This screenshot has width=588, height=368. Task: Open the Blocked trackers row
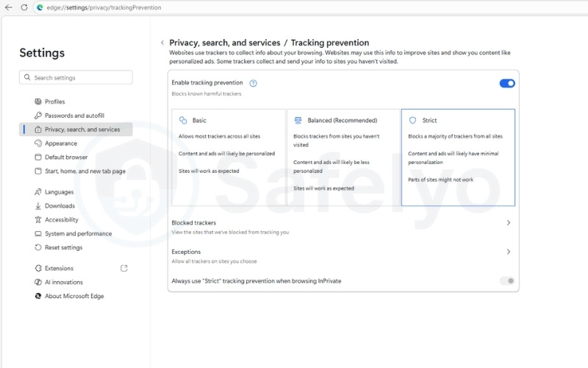click(343, 227)
